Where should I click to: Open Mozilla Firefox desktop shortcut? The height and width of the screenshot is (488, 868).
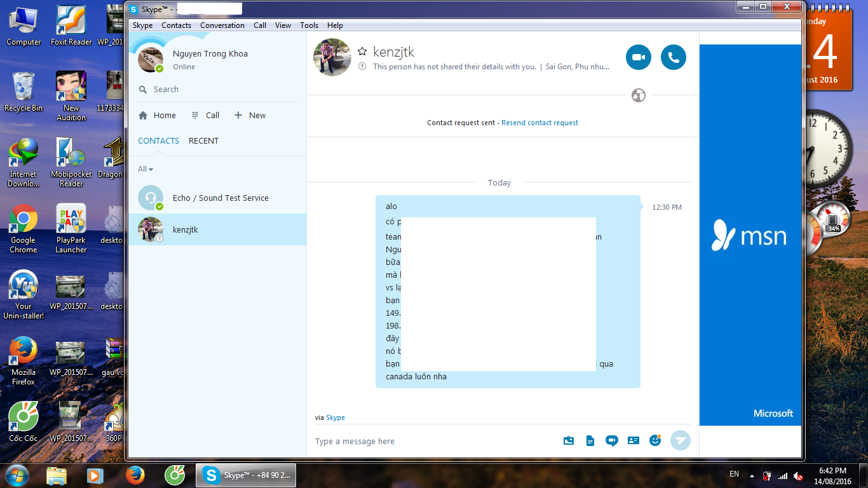pyautogui.click(x=24, y=361)
